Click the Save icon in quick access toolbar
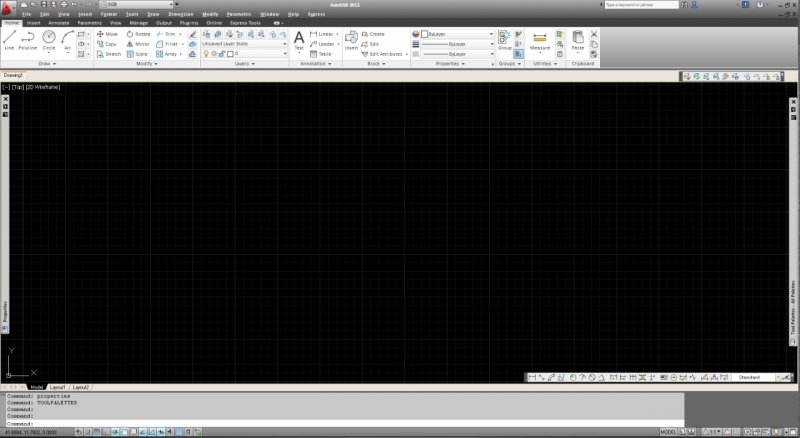This screenshot has height=438, width=800. [44, 4]
